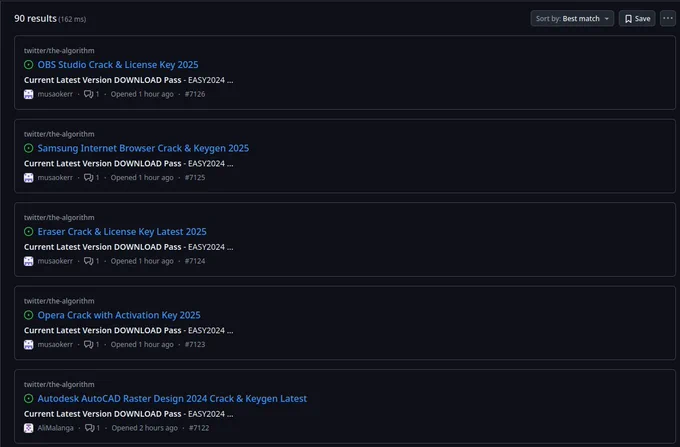
Task: Click description text under Eraser Crack issue
Action: pos(128,247)
